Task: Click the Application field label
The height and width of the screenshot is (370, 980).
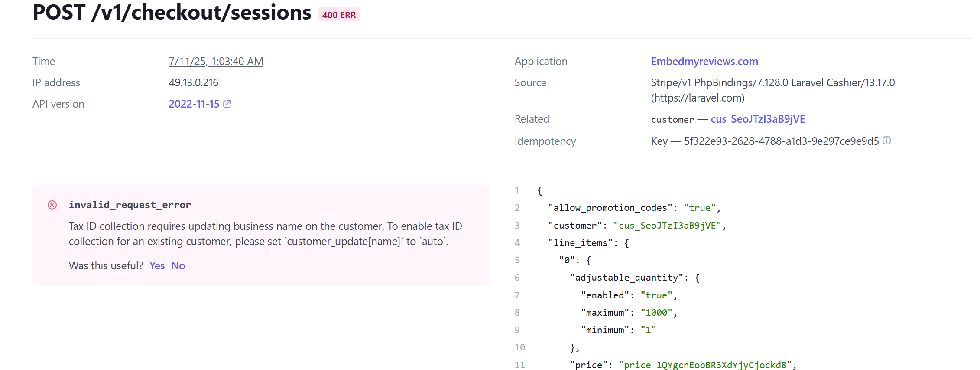Action: 541,62
